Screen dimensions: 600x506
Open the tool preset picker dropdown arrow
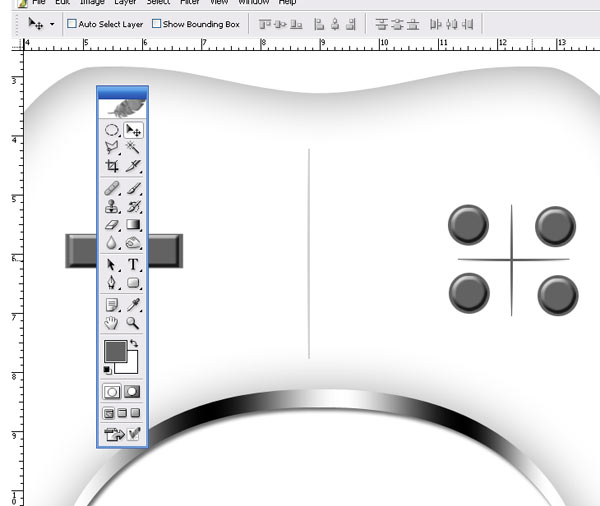click(52, 24)
